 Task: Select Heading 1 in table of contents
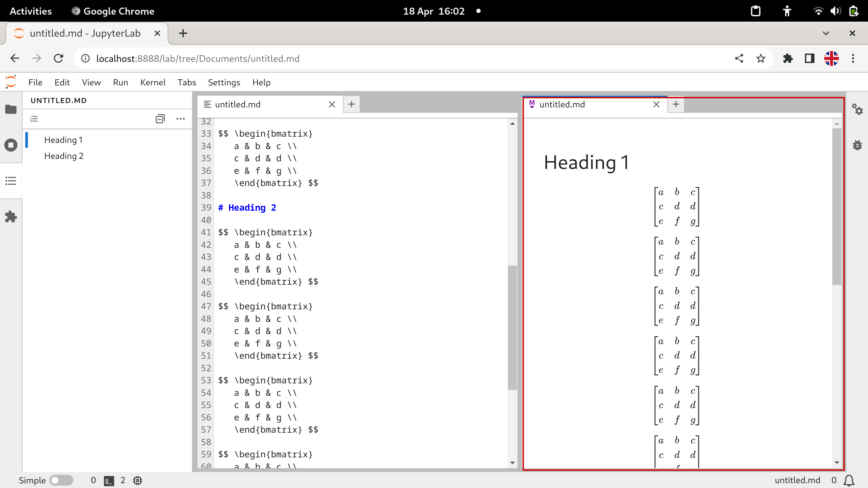pyautogui.click(x=63, y=140)
